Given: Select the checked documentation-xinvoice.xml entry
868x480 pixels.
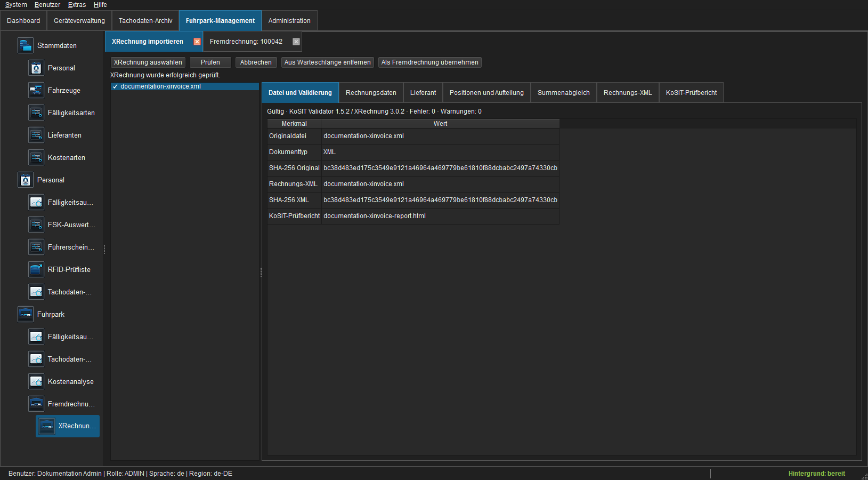Looking at the screenshot, I should point(185,86).
